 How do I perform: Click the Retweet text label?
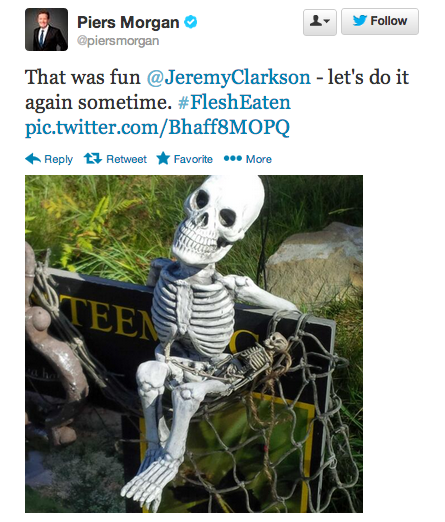pos(126,159)
